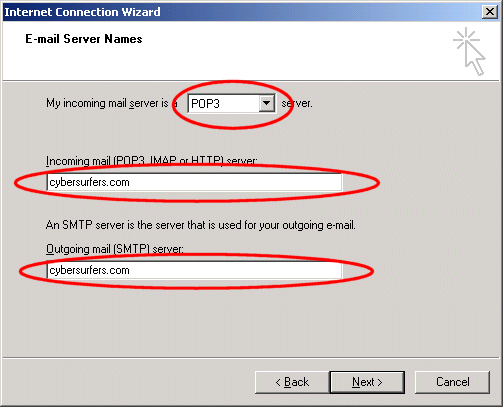503x407 pixels.
Task: Click the E-mail Server Names heading
Action: click(84, 39)
